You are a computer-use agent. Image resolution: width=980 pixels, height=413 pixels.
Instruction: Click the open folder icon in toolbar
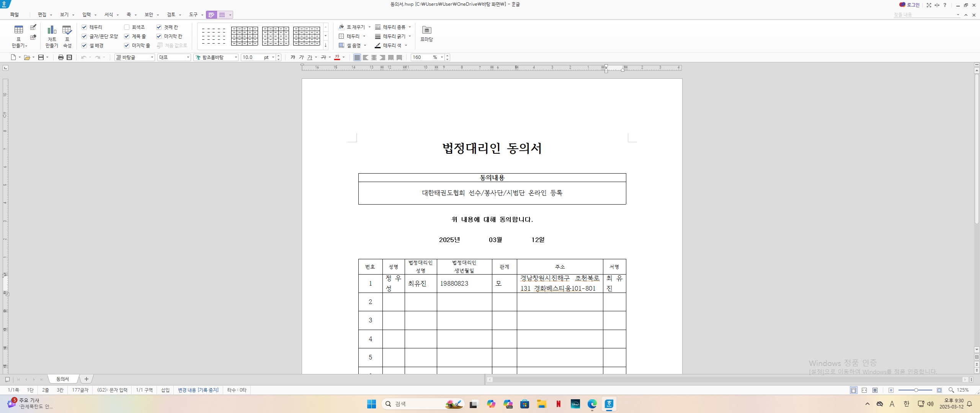pos(27,57)
